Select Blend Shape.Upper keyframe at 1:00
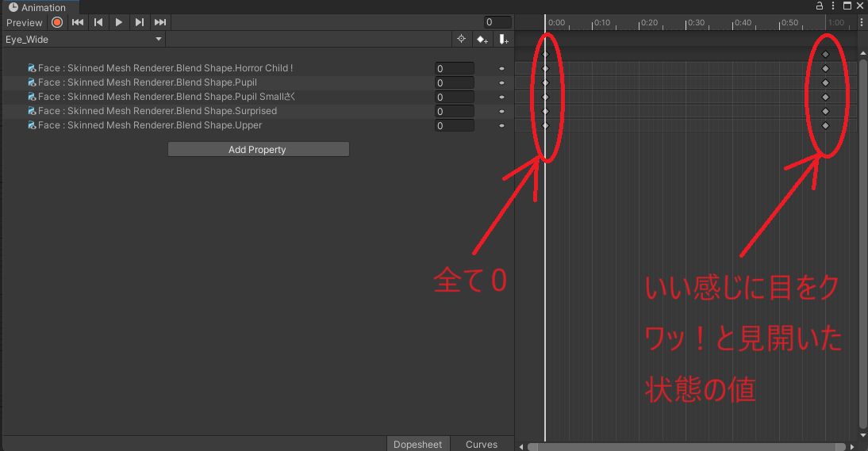The image size is (868, 451). pyautogui.click(x=825, y=126)
